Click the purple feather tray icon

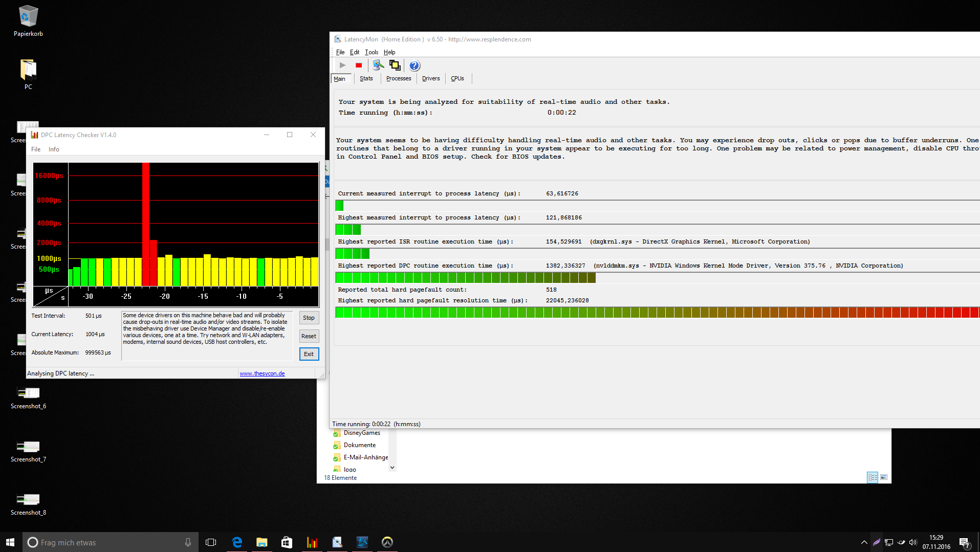[x=877, y=542]
